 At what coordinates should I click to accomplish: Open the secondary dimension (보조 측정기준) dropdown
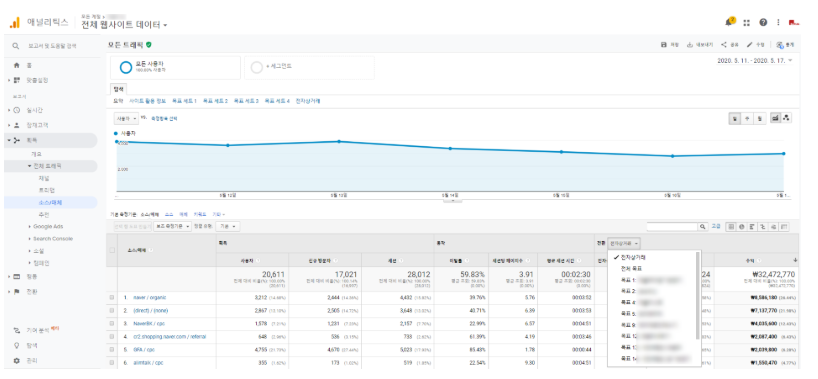(173, 227)
